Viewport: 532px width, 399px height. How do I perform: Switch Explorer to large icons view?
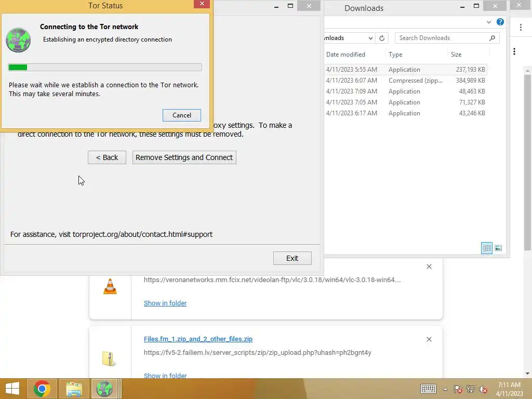pos(498,248)
